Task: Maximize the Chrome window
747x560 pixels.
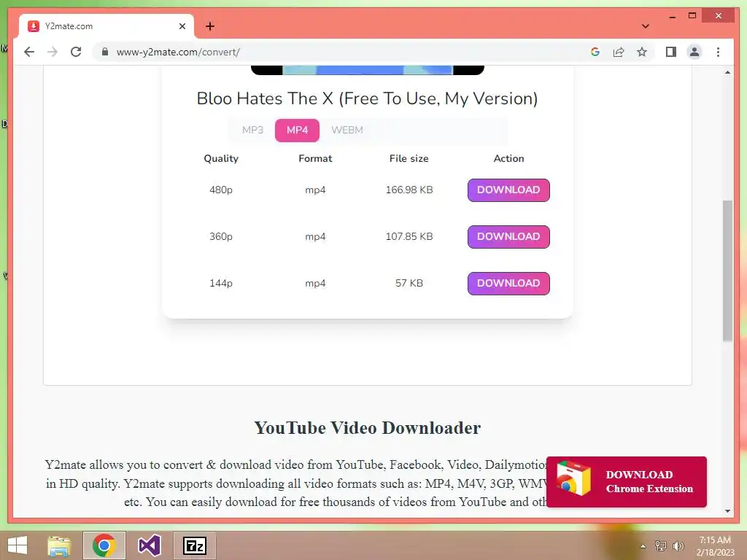Action: point(692,16)
